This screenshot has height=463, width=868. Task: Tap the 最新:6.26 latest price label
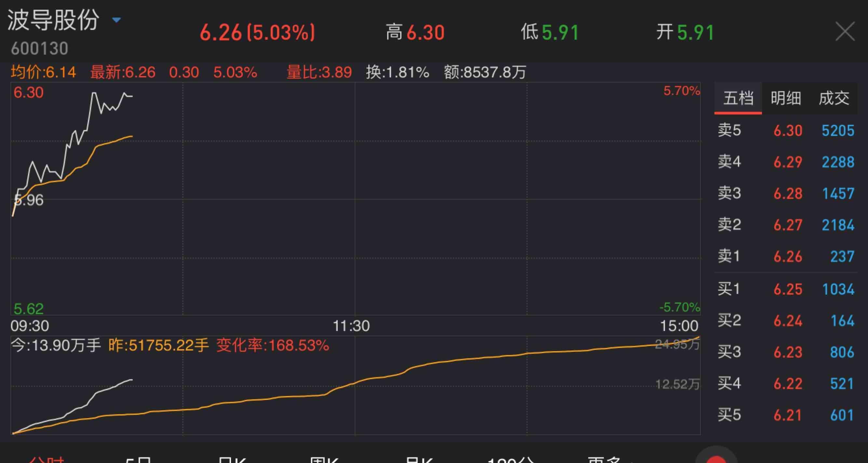[123, 72]
